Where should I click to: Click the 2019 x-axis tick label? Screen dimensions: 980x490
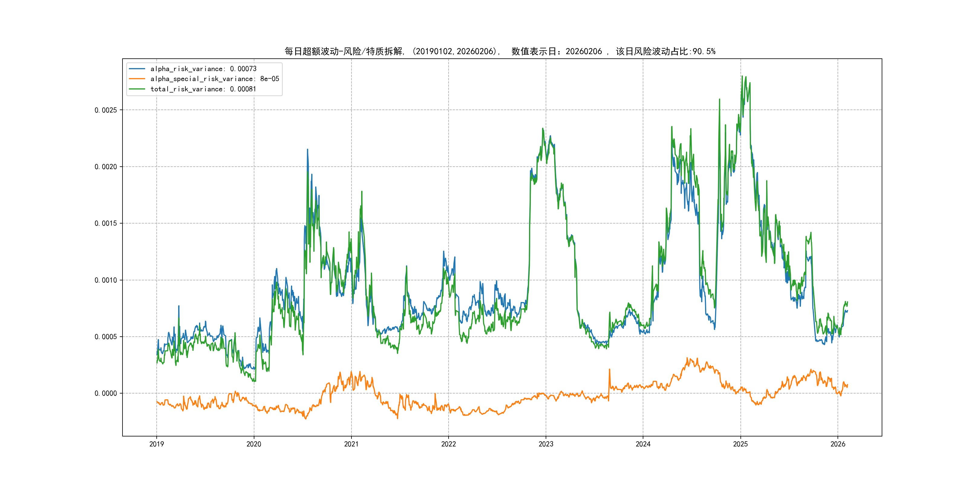[156, 444]
